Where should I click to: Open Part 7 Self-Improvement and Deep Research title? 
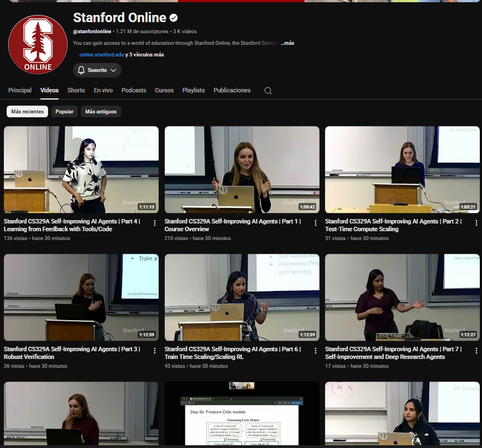pos(394,353)
